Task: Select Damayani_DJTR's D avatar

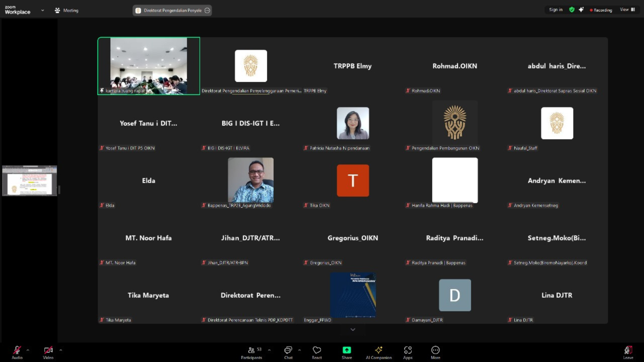Action: [455, 295]
